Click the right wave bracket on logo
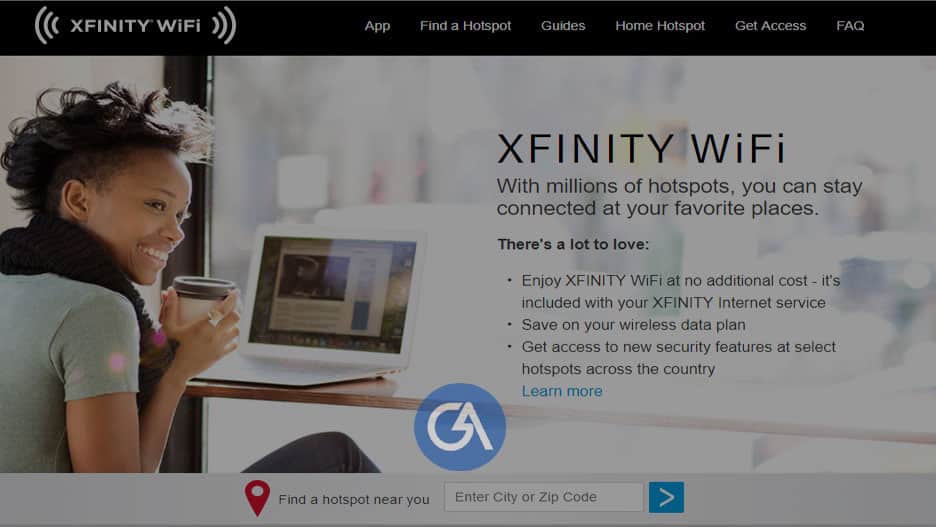The image size is (936, 527). point(224,26)
